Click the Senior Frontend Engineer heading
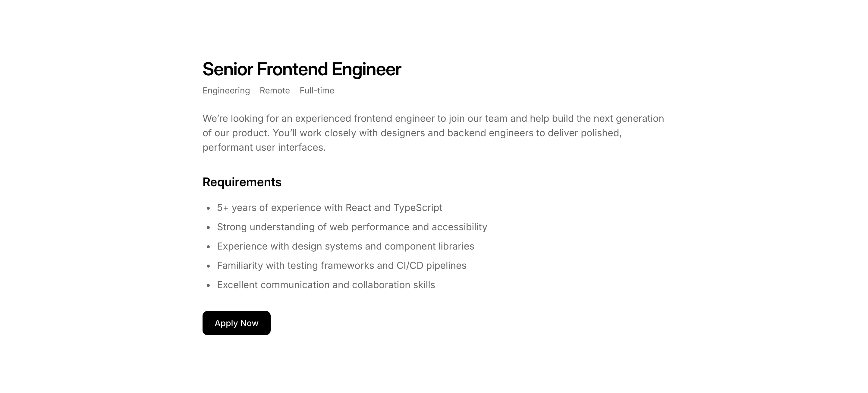868x393 pixels. point(302,69)
